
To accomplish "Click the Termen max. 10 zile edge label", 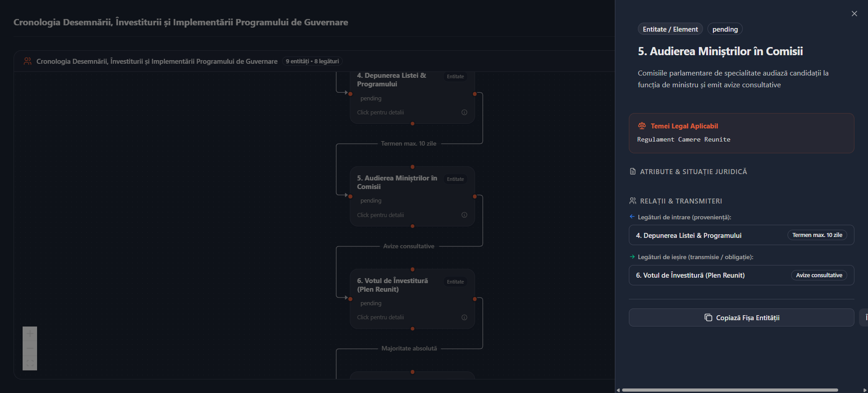I will click(x=409, y=143).
